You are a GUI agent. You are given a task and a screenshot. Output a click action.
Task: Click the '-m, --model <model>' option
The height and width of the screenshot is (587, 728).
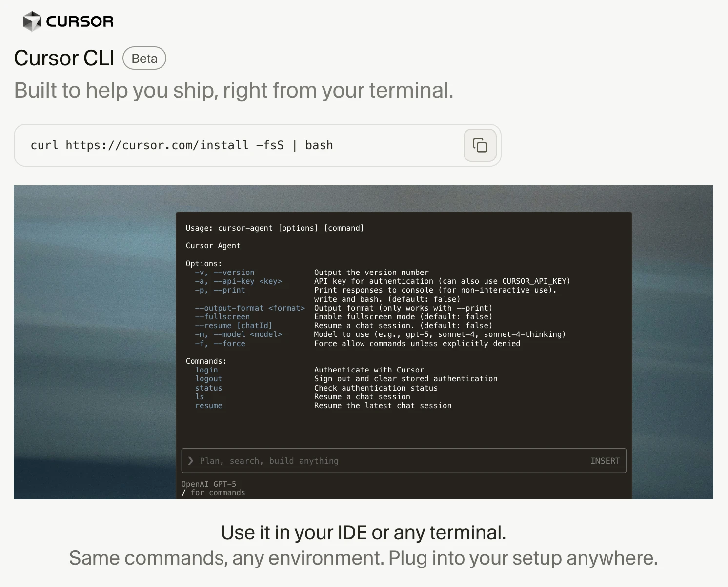point(238,334)
